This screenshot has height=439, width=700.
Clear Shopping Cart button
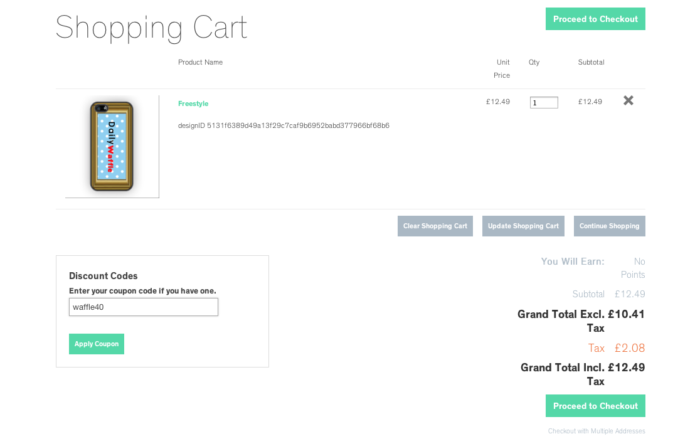click(x=435, y=226)
